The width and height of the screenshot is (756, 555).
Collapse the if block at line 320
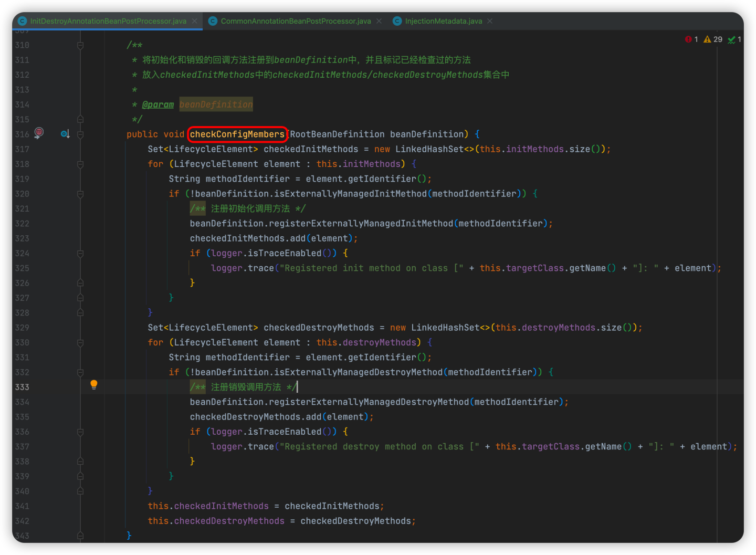pos(80,194)
